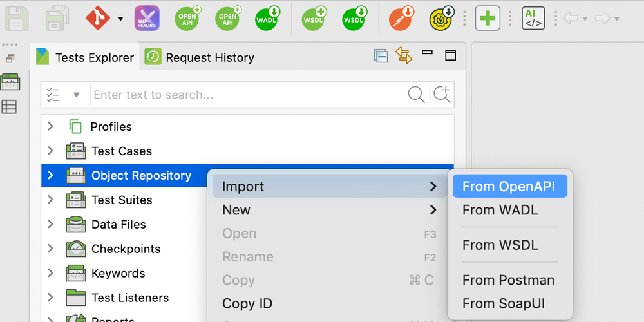
Task: Click the Enter text to search field
Action: pyautogui.click(x=248, y=95)
